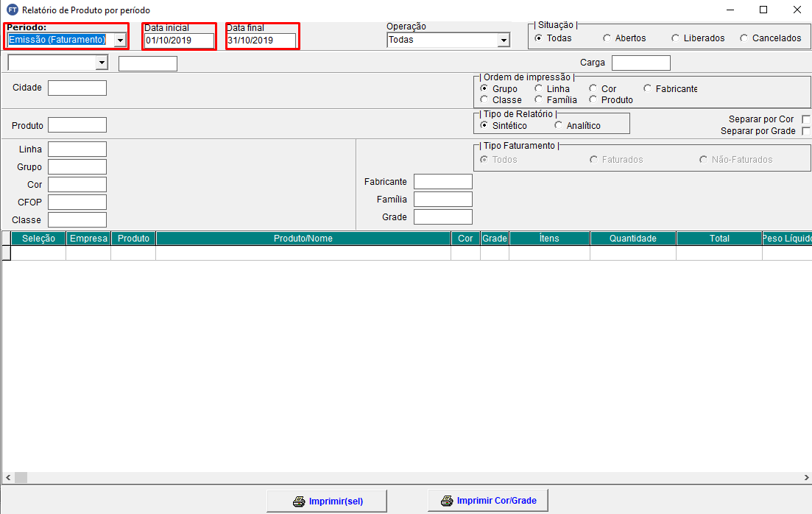Set print order to Classe
Image resolution: width=812 pixels, height=514 pixels.
[x=484, y=99]
